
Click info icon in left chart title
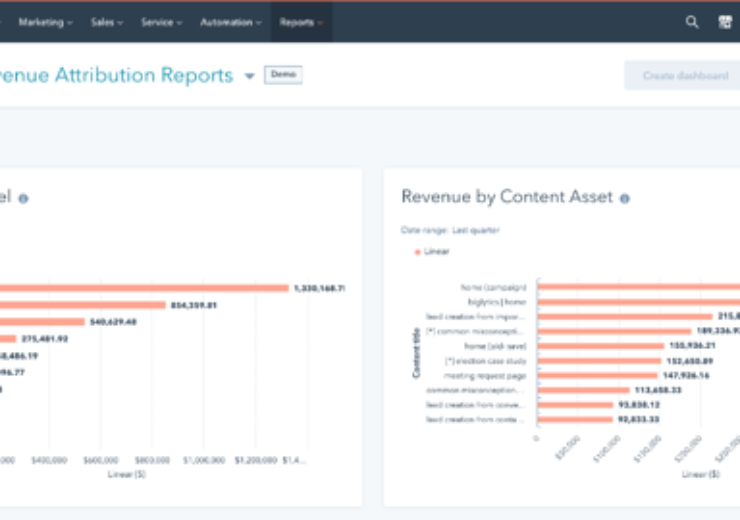23,199
